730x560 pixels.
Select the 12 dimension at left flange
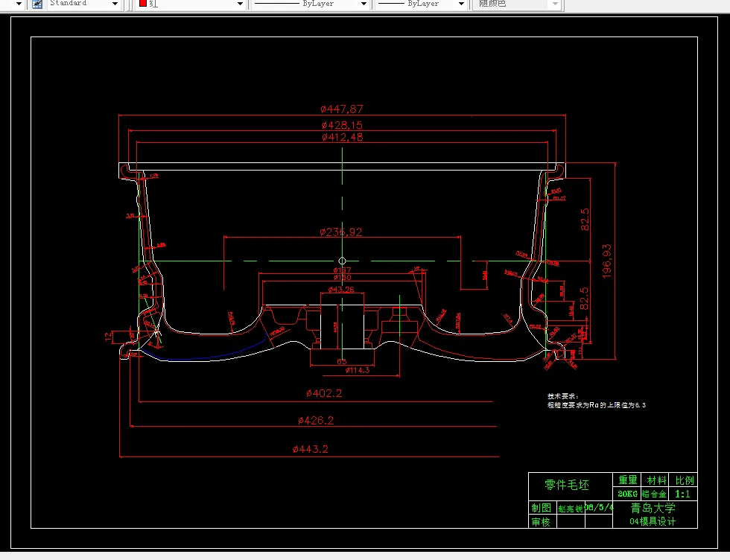[x=109, y=336]
